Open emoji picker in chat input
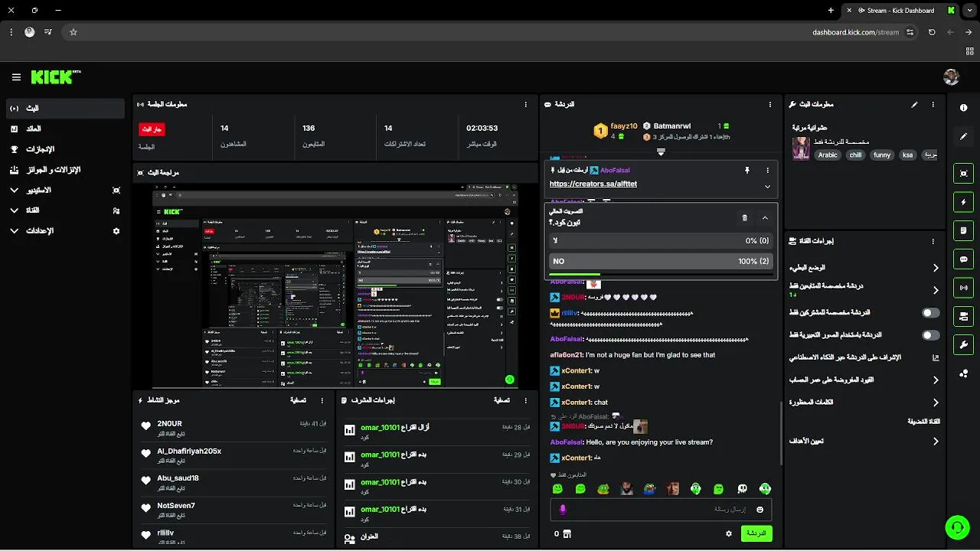The image size is (980, 551). (x=759, y=510)
